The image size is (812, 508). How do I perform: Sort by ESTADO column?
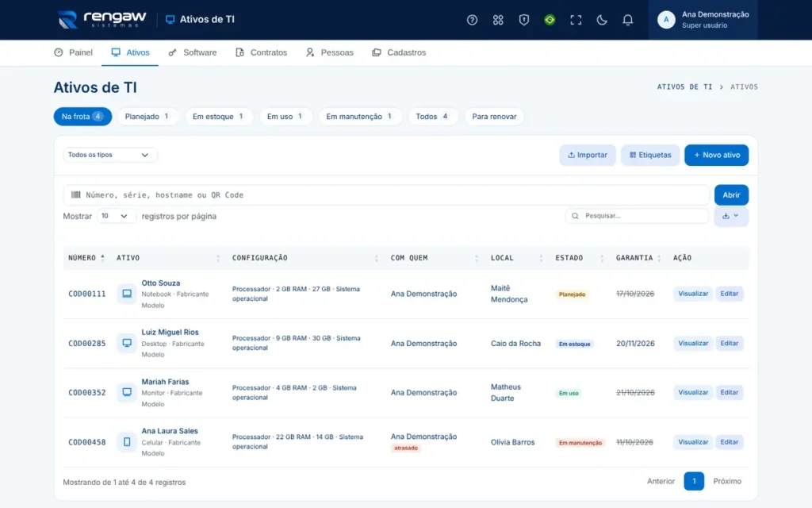point(579,258)
